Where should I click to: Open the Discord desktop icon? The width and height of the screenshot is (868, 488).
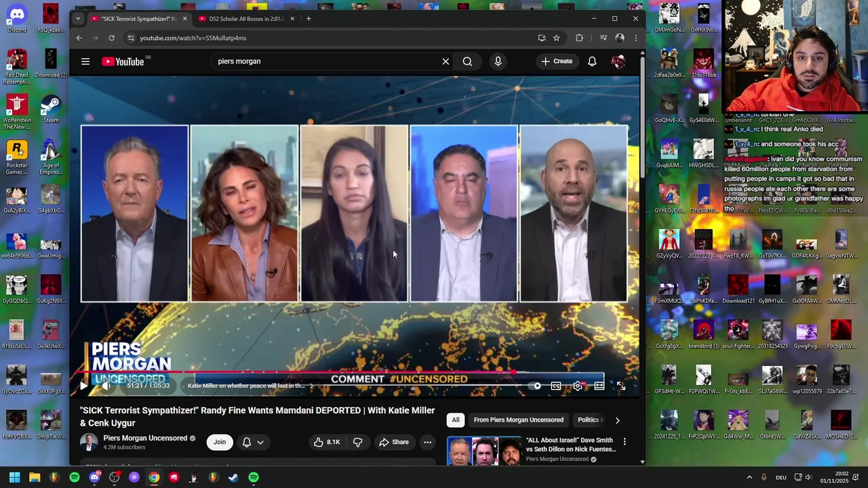pos(17,18)
